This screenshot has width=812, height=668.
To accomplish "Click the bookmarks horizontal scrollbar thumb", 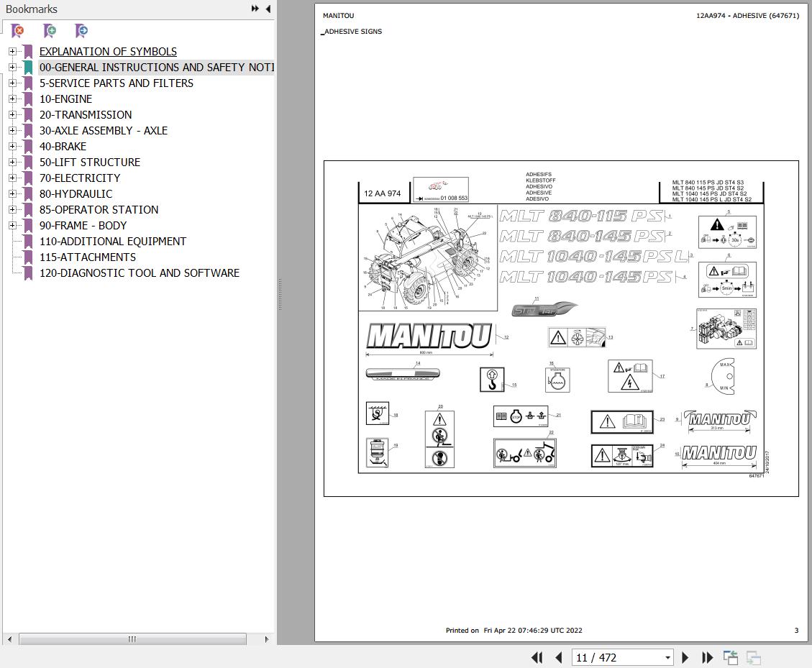I will (132, 639).
